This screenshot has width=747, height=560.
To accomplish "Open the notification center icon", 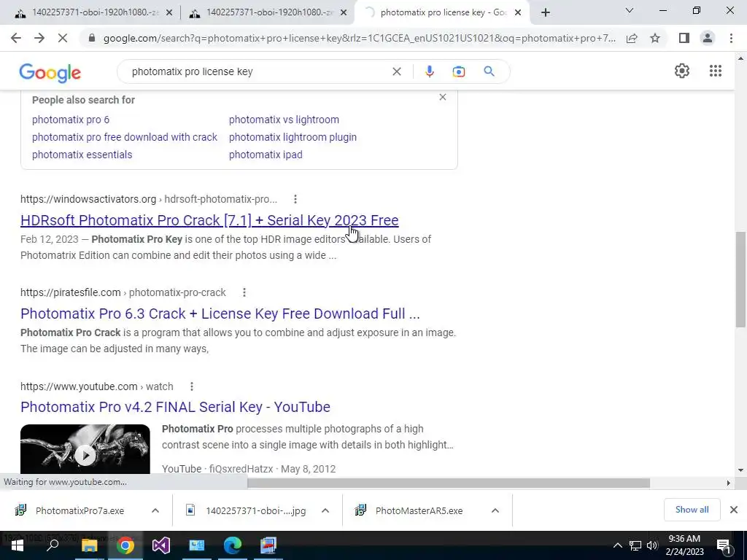I will point(724,546).
